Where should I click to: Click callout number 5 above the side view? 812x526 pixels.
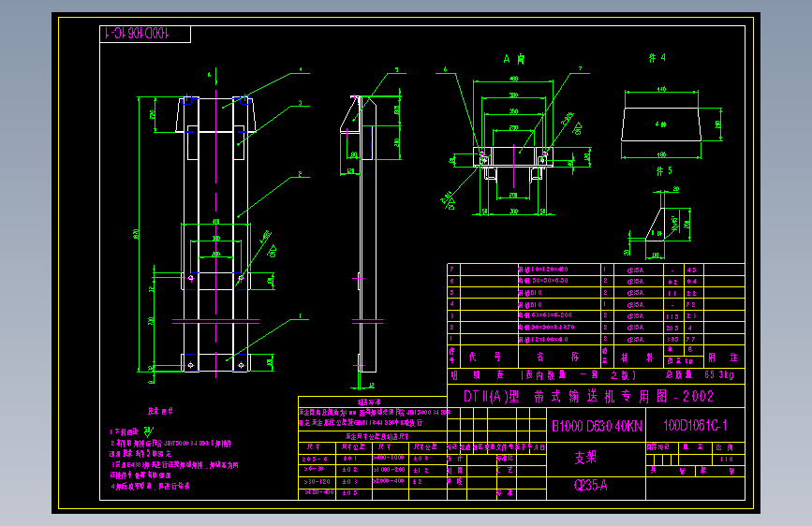point(397,70)
